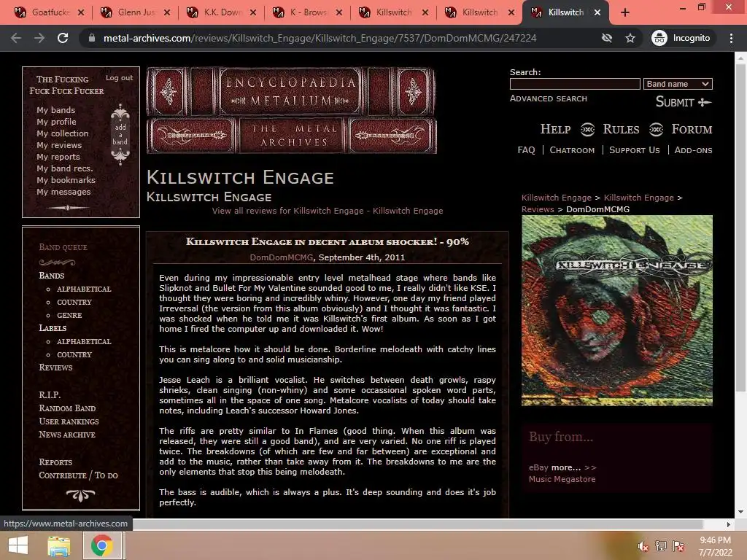747x560 pixels.
Task: Open the Windows Start menu
Action: [x=18, y=545]
